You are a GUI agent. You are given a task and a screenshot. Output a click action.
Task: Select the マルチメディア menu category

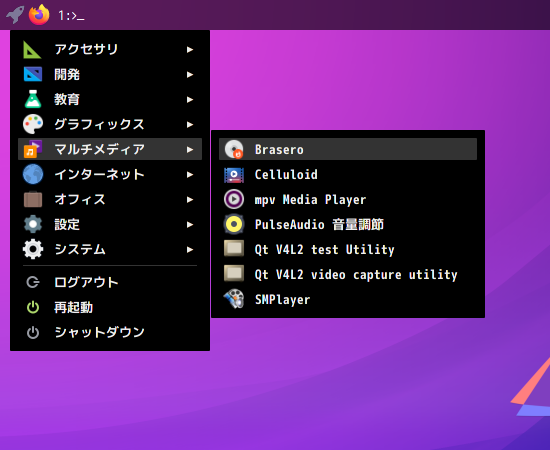(110, 149)
